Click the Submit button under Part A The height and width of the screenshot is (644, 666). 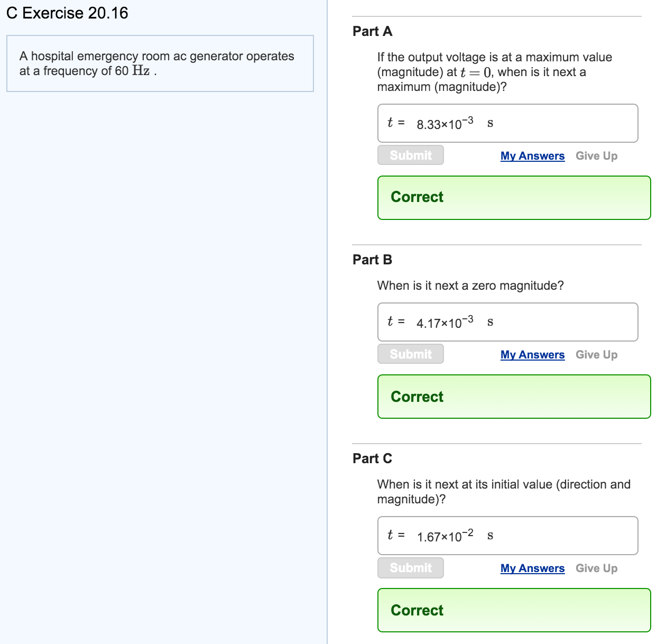411,155
